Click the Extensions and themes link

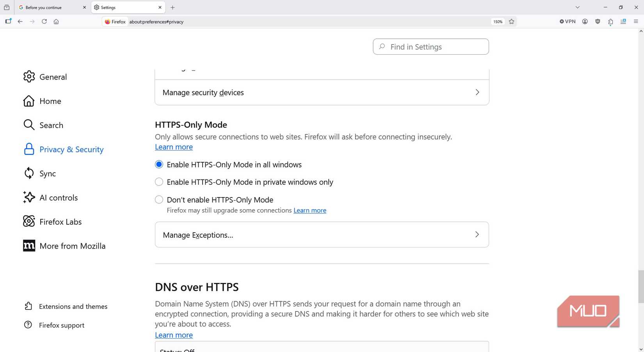click(x=73, y=306)
